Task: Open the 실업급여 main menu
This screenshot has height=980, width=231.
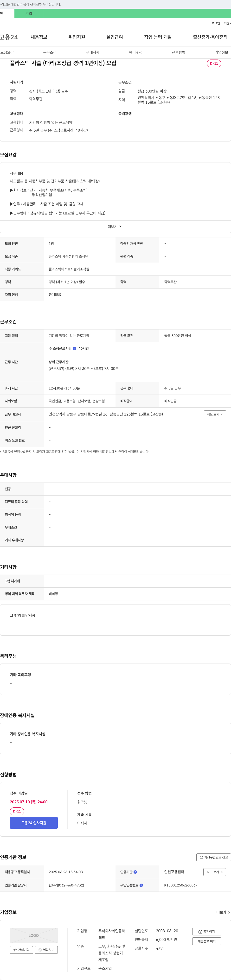Action: pos(114,37)
